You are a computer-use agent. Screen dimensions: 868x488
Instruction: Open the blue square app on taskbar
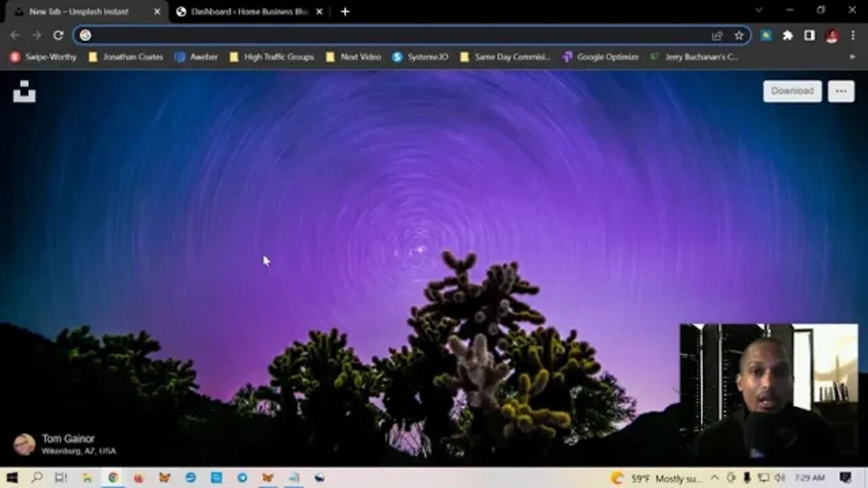[216, 478]
